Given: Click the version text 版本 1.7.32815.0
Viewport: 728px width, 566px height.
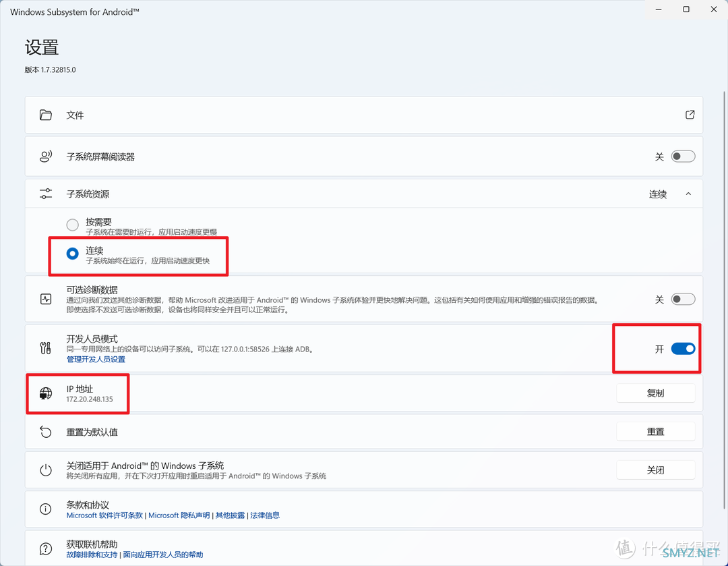Looking at the screenshot, I should (50, 69).
